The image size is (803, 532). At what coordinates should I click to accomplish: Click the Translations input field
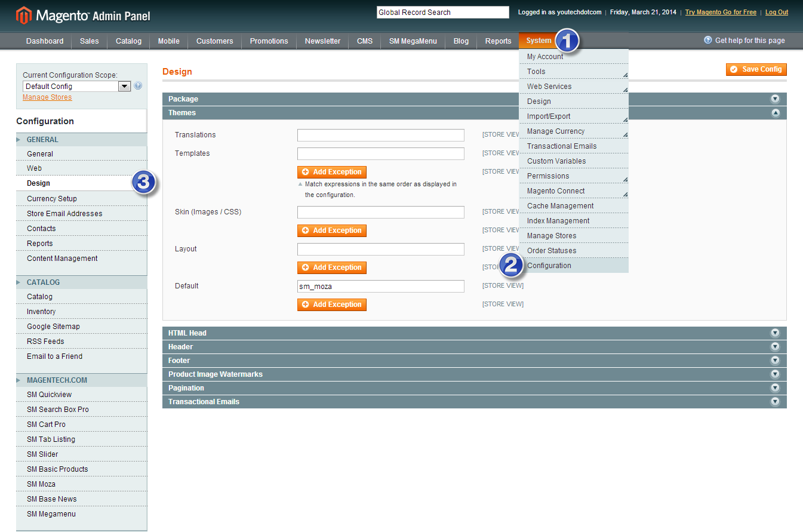[x=381, y=135]
